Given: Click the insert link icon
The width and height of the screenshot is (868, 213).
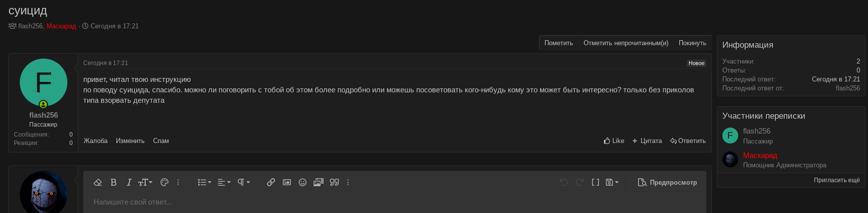Looking at the screenshot, I should point(271,182).
